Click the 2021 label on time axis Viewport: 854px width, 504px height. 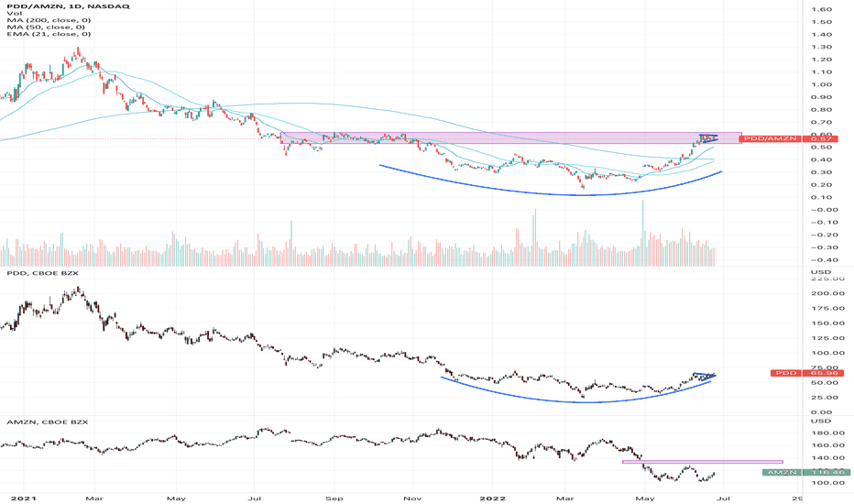click(24, 498)
